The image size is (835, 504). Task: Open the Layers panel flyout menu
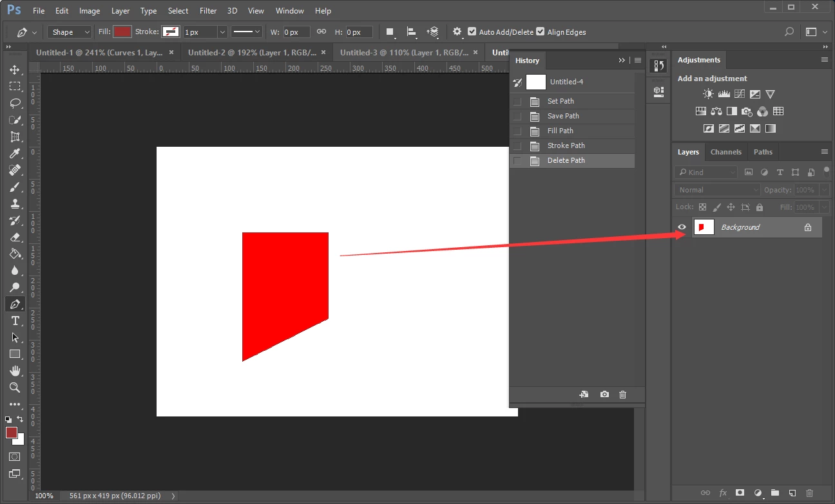coord(825,152)
